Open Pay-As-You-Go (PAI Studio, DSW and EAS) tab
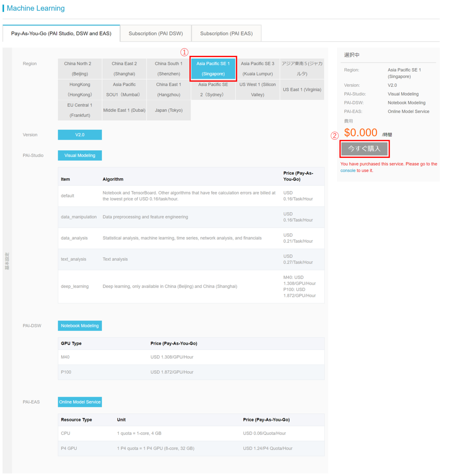 (x=61, y=33)
